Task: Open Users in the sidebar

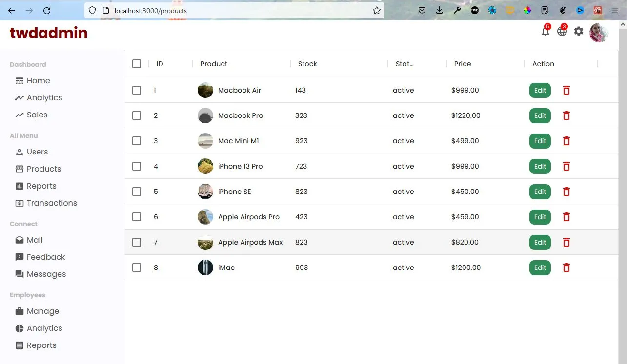Action: click(x=32, y=152)
